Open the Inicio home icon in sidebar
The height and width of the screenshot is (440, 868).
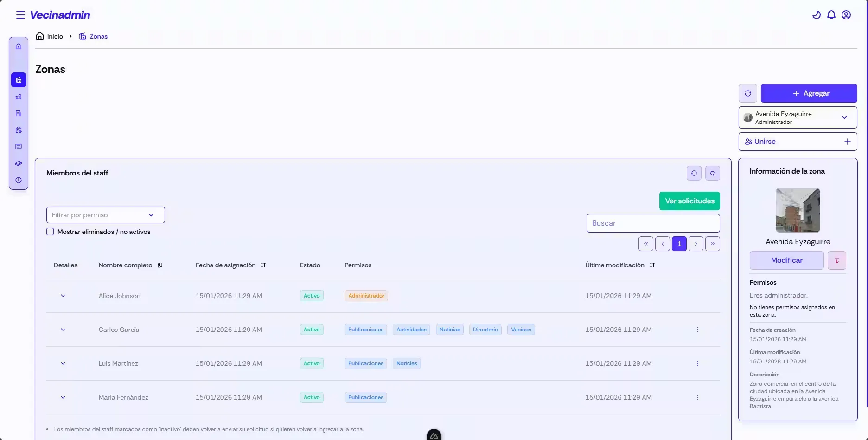19,46
